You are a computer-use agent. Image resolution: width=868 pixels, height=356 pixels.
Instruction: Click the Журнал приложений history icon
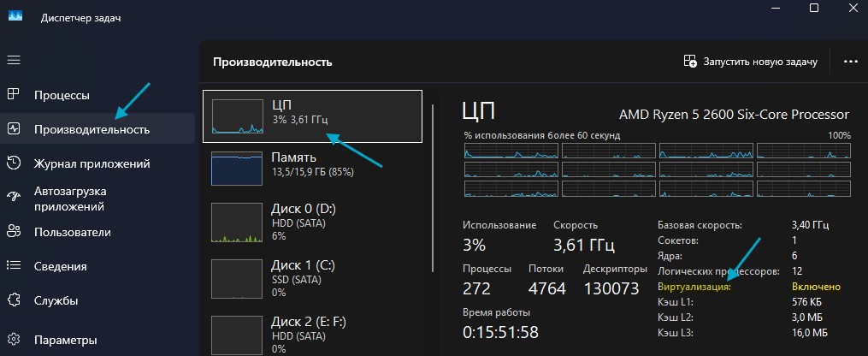pyautogui.click(x=14, y=163)
